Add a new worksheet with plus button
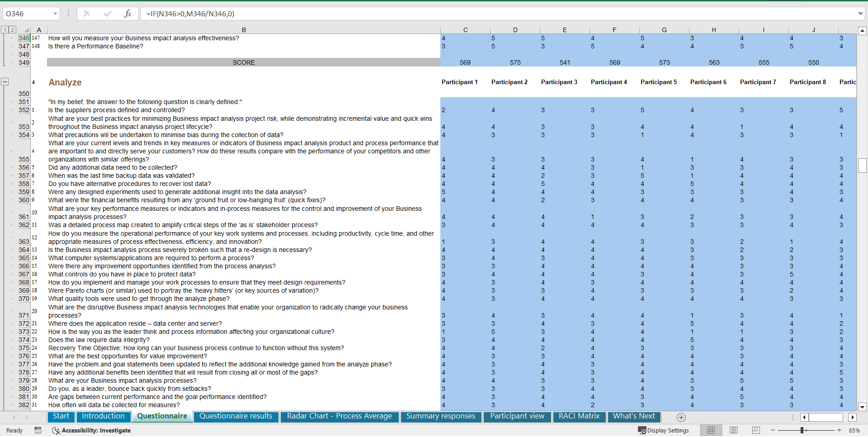 [x=680, y=417]
